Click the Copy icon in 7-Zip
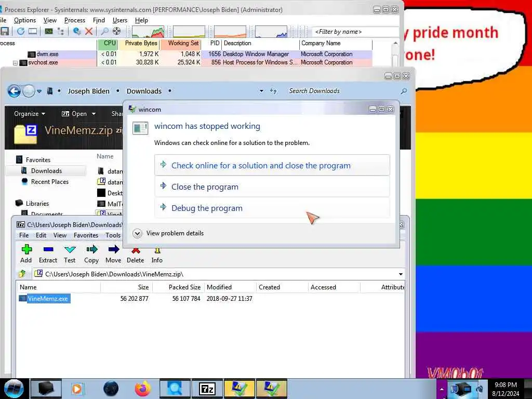Image resolution: width=532 pixels, height=399 pixels. [91, 250]
